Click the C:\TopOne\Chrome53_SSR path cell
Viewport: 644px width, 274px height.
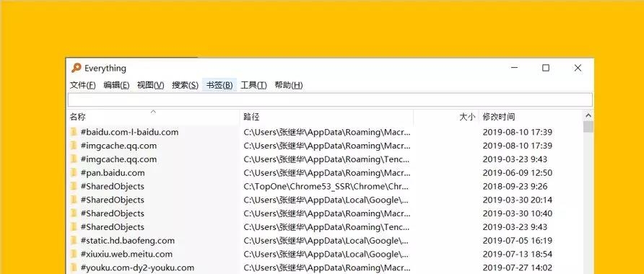point(327,186)
